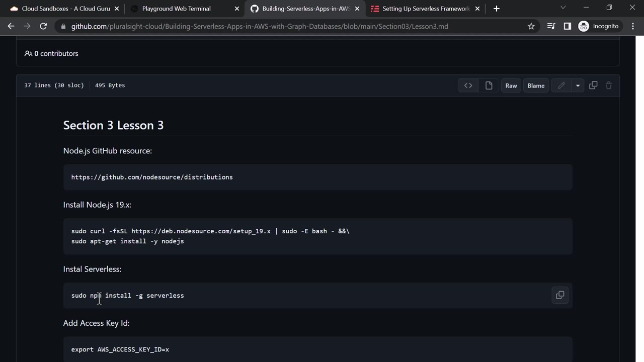Screen dimensions: 644x362
Task: Close the Setting Up Serverless Framework tab
Action: pos(477,9)
